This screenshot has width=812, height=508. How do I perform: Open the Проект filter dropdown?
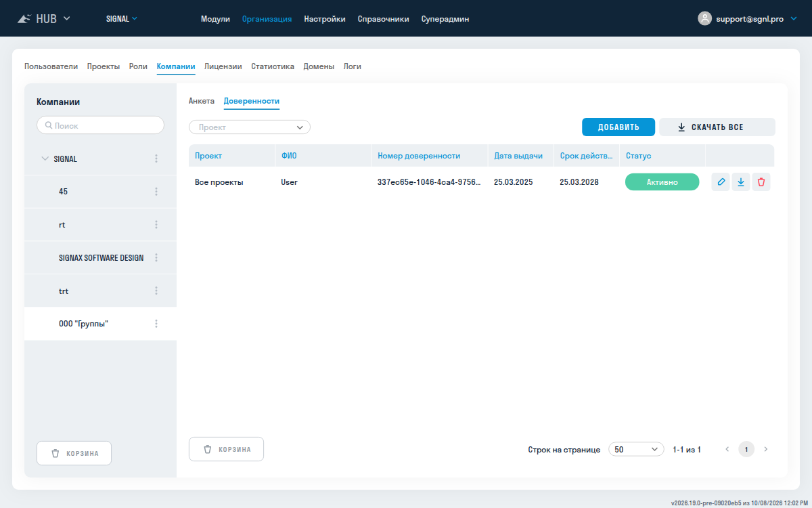point(250,127)
